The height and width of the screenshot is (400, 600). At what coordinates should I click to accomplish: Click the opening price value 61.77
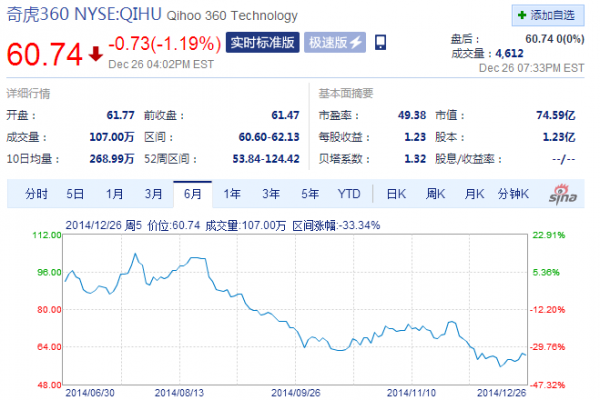point(121,115)
